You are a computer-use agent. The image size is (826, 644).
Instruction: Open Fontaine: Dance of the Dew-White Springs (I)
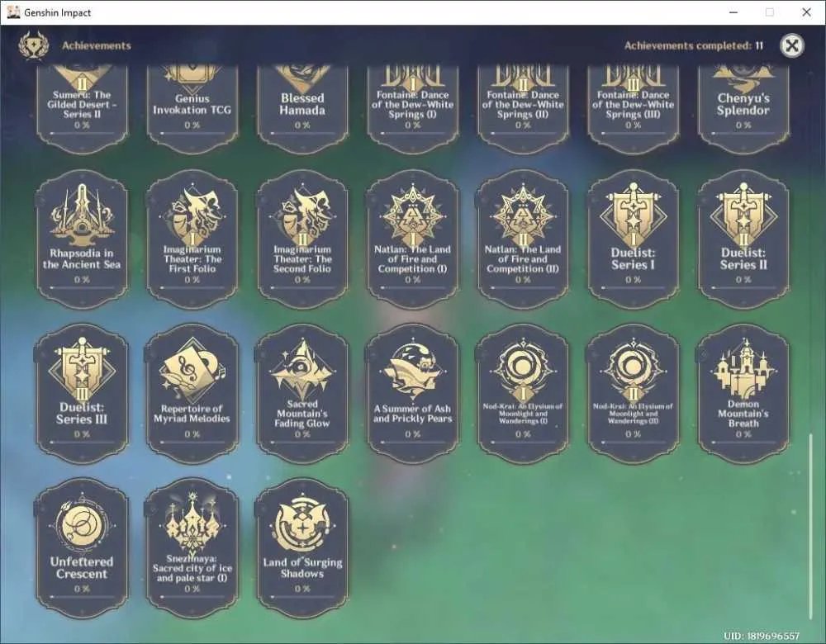(x=412, y=110)
